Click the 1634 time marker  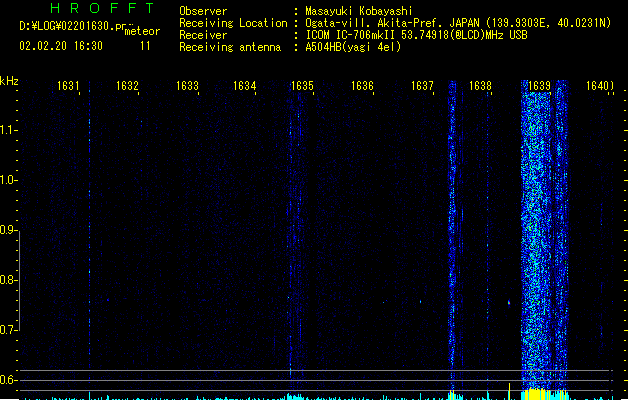point(245,86)
